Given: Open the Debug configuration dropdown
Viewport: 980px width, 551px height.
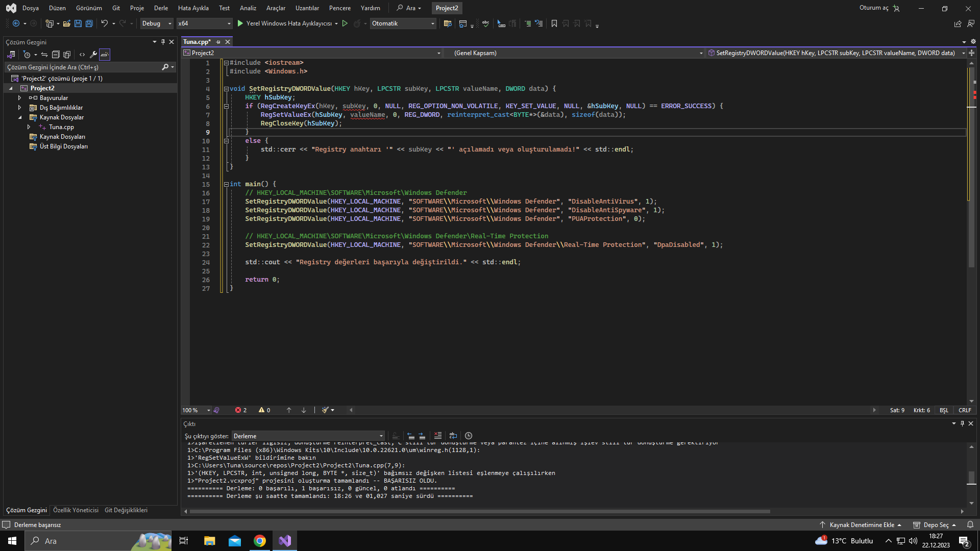Looking at the screenshot, I should tap(157, 23).
